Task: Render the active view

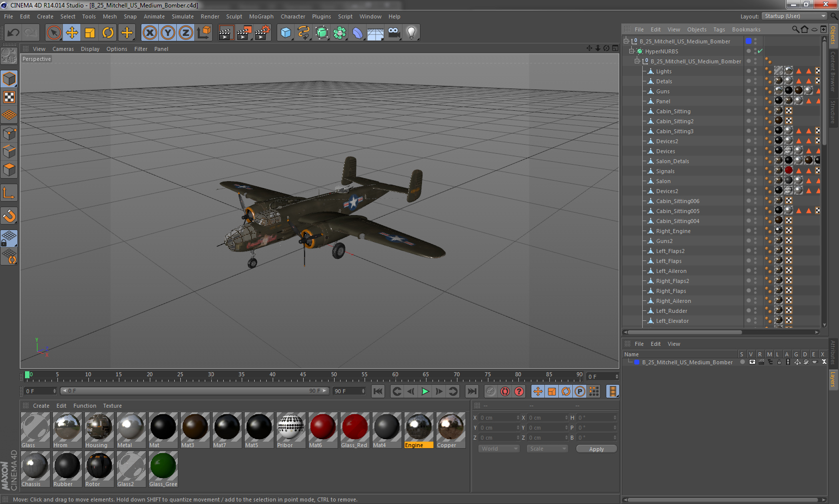Action: point(226,33)
